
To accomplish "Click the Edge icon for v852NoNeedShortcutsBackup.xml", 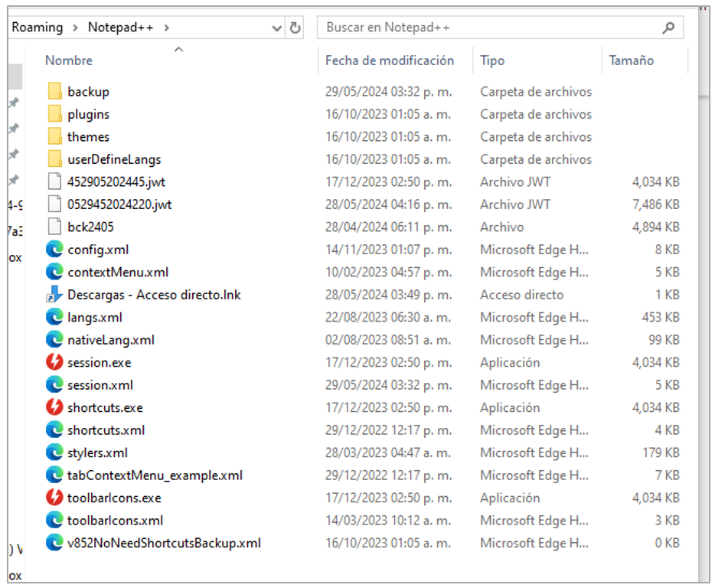I will pyautogui.click(x=54, y=543).
